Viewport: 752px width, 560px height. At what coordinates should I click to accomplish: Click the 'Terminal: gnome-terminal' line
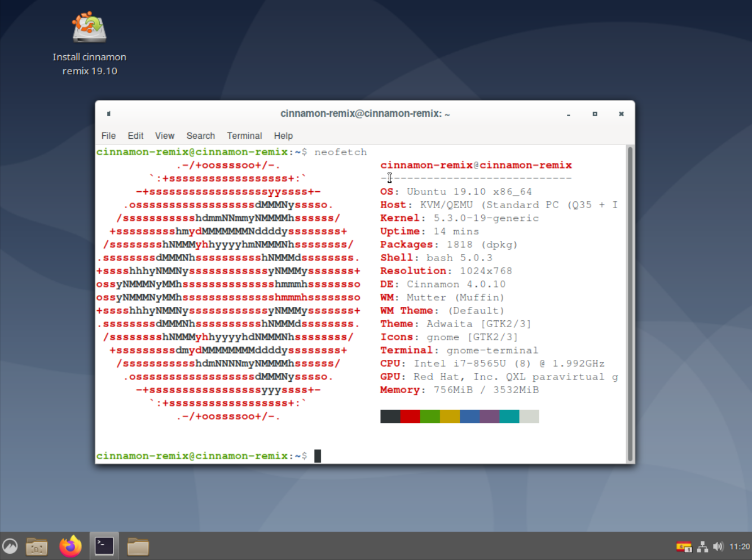pyautogui.click(x=459, y=350)
